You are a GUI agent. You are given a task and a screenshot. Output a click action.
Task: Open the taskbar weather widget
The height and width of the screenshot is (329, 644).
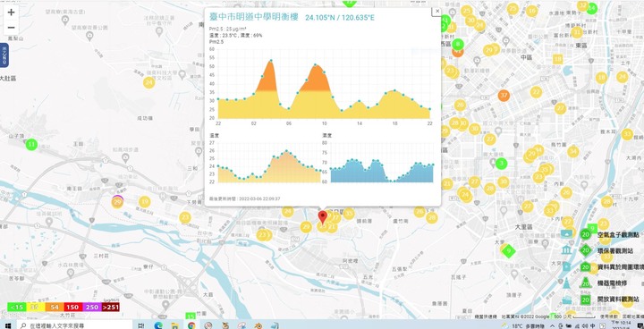tap(524, 325)
